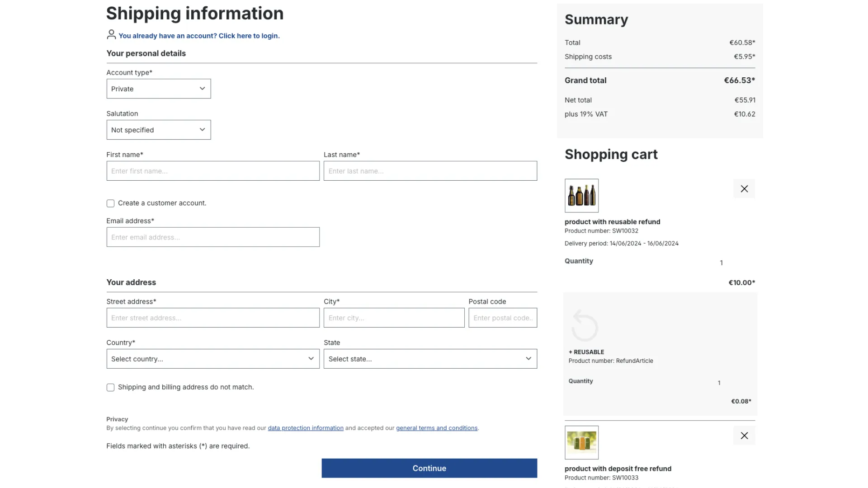Toggle the customer account checkbox off

pos(110,203)
